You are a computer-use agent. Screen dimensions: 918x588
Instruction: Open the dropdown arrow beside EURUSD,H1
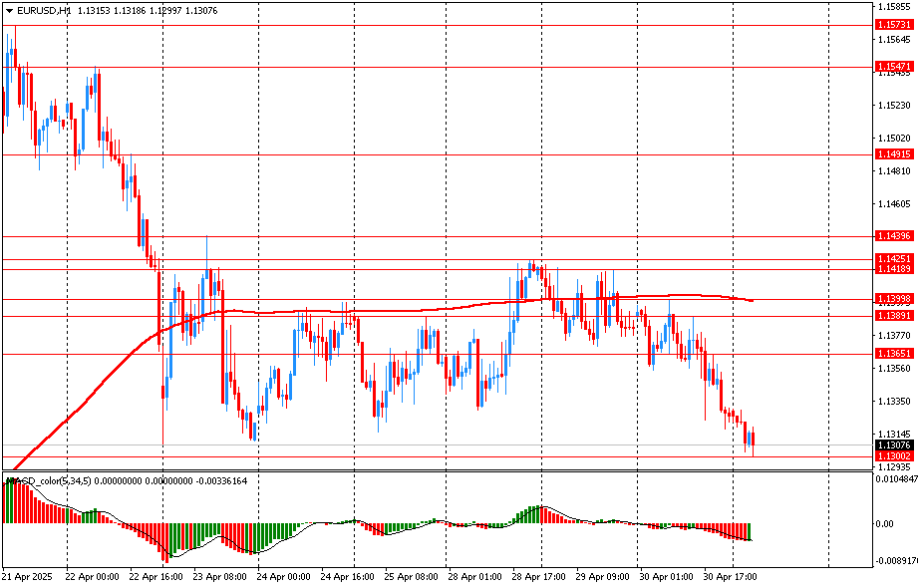[x=9, y=10]
